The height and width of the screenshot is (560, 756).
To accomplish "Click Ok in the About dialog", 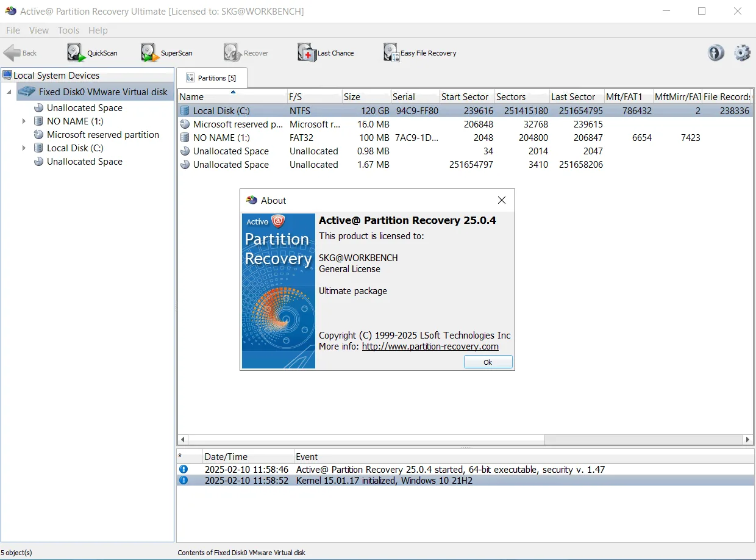I will (488, 362).
